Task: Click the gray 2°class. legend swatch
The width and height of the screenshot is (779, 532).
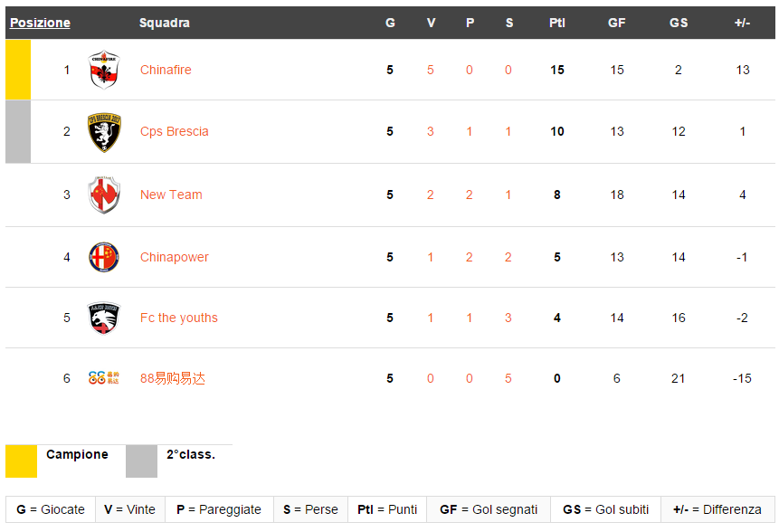Action: pyautogui.click(x=141, y=461)
